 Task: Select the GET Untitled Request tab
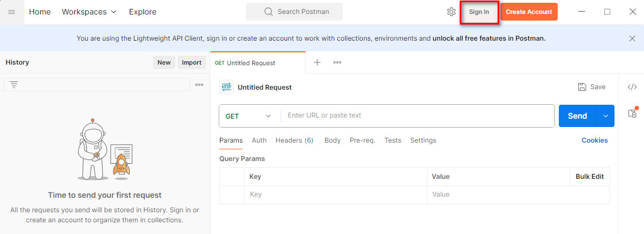click(258, 63)
